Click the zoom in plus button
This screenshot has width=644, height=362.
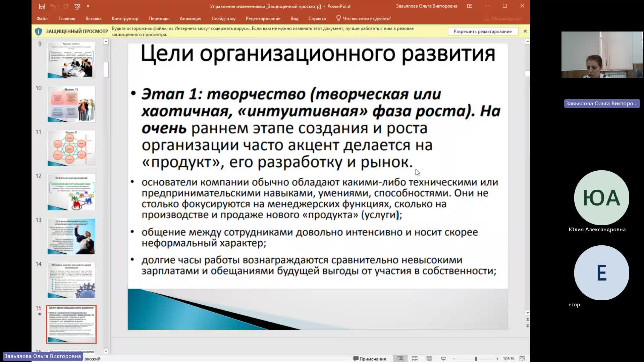[x=497, y=359]
